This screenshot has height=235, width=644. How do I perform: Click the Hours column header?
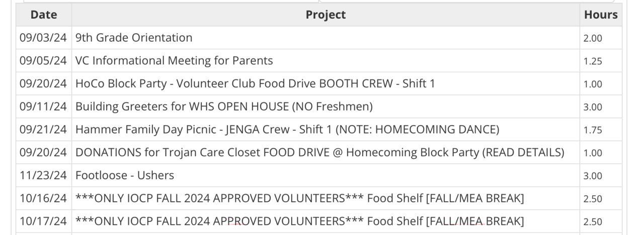click(x=601, y=15)
